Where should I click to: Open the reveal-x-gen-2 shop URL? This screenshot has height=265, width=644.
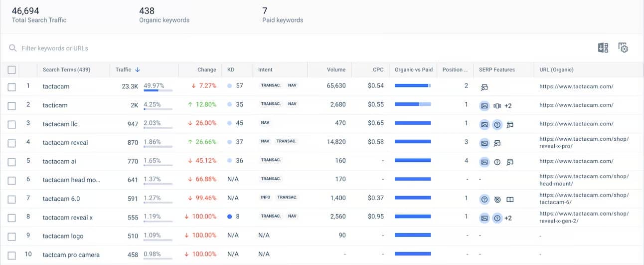pos(584,218)
